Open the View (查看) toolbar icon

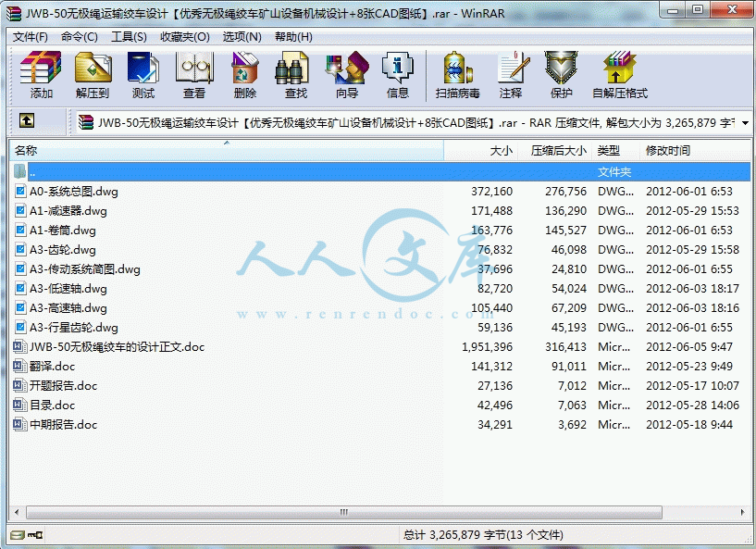pos(194,68)
